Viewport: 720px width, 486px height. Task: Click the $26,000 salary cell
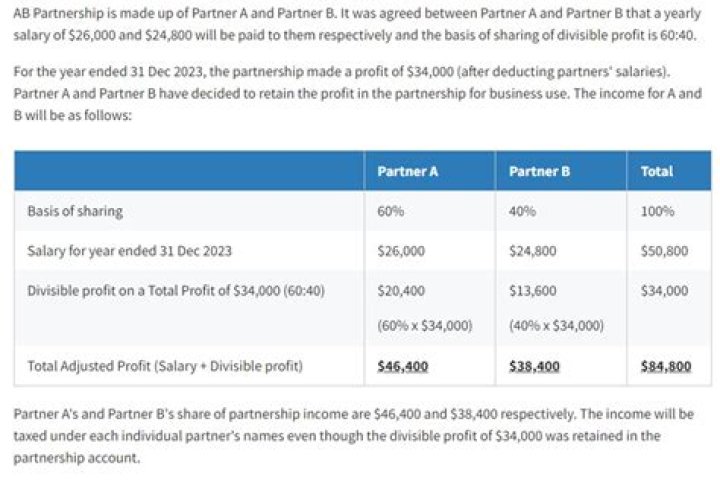401,251
